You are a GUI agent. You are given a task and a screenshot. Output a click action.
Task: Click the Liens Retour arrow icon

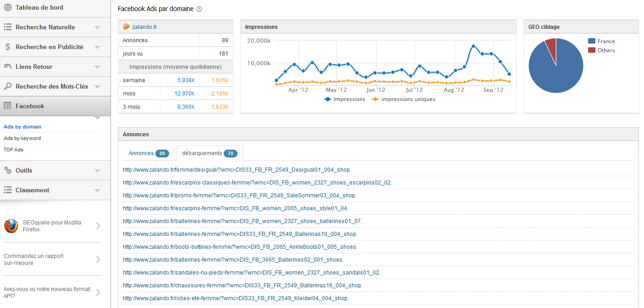[x=8, y=67]
